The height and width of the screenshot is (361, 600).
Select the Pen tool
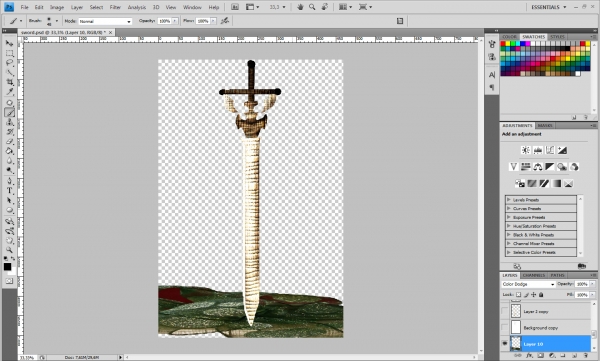(9, 181)
